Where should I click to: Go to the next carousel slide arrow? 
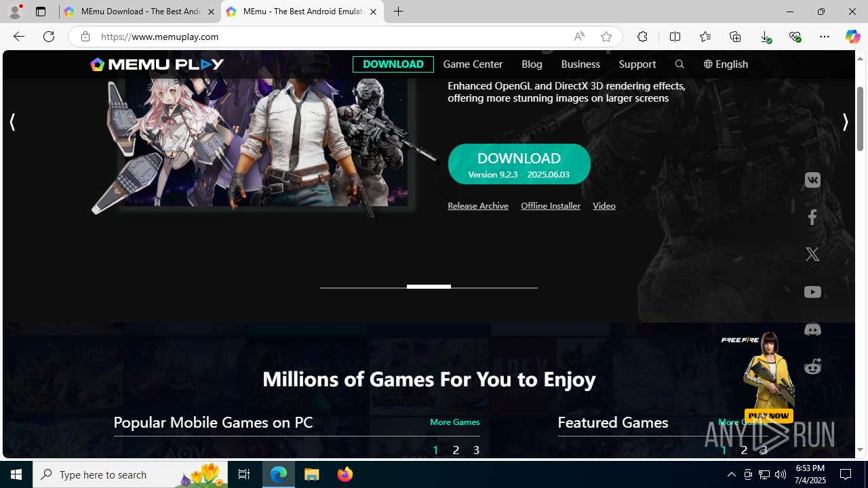(845, 122)
